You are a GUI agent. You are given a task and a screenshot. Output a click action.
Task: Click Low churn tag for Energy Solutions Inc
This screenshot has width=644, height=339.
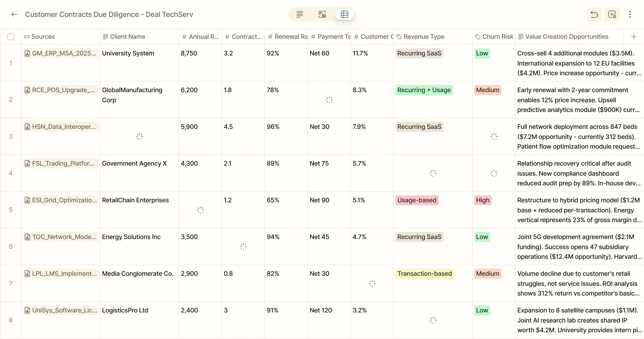click(482, 237)
